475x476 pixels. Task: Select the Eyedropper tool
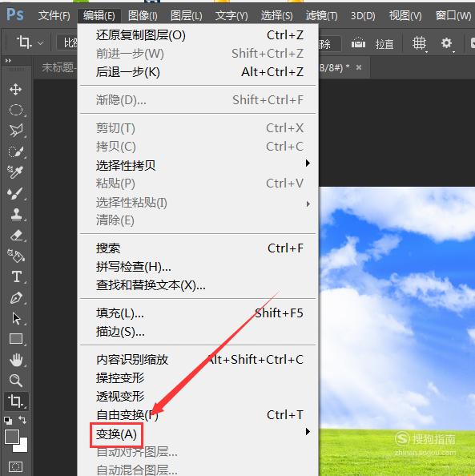(15, 171)
